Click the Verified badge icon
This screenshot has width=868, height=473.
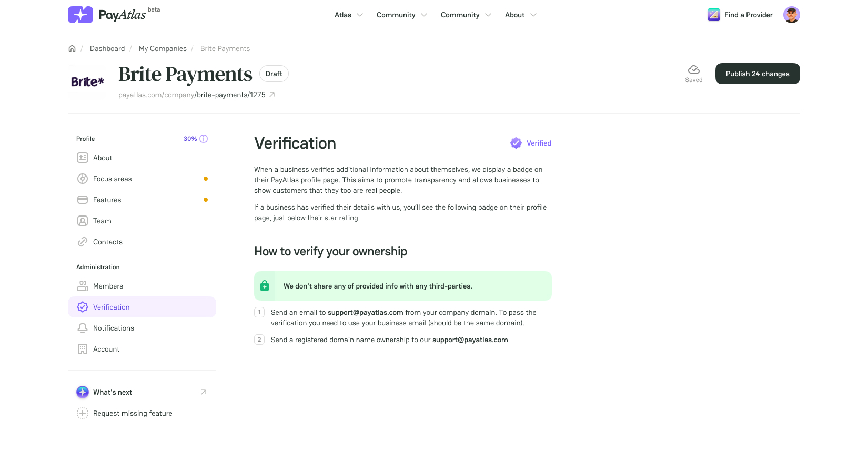pos(516,143)
